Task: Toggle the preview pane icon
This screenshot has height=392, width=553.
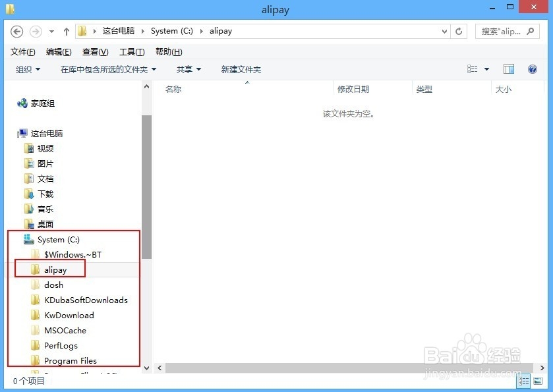Action: [509, 69]
